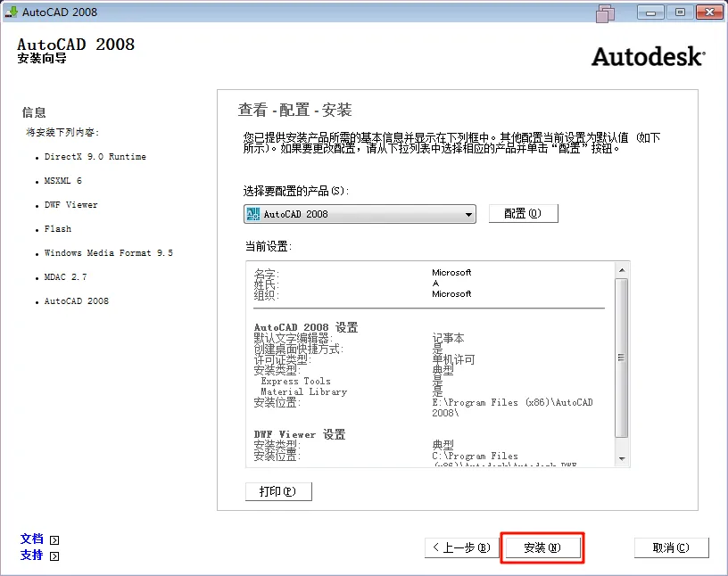728x576 pixels.
Task: Click the arrow icon next to 文档 link
Action: pos(54,540)
